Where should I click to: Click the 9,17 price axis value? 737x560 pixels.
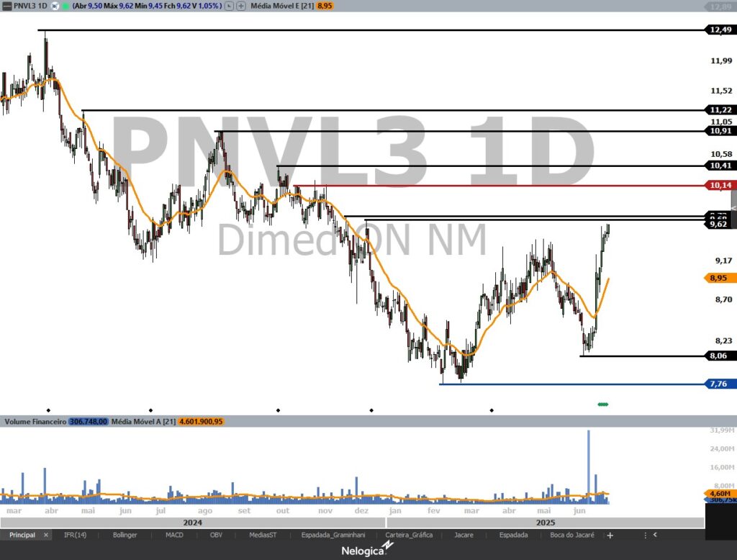(723, 261)
